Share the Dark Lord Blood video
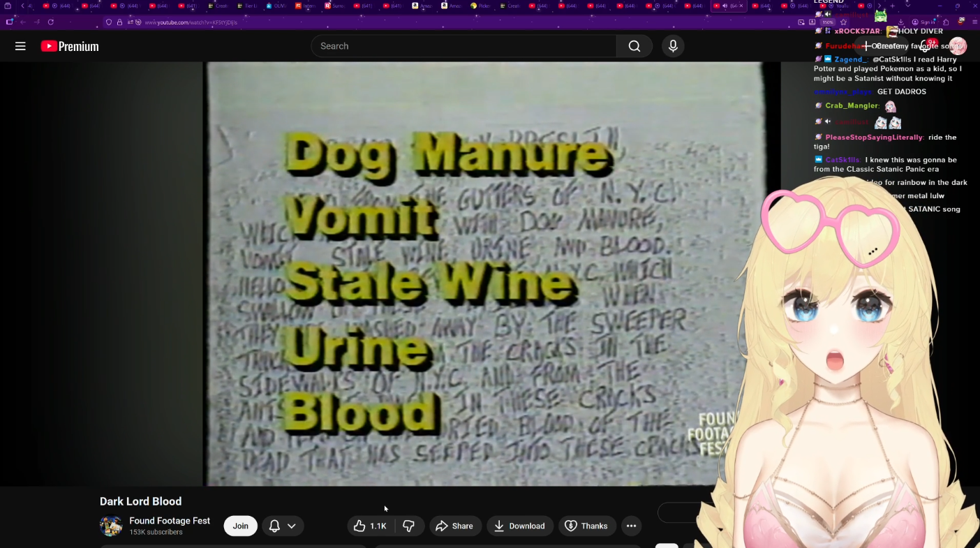Image resolution: width=980 pixels, height=548 pixels. coord(454,526)
